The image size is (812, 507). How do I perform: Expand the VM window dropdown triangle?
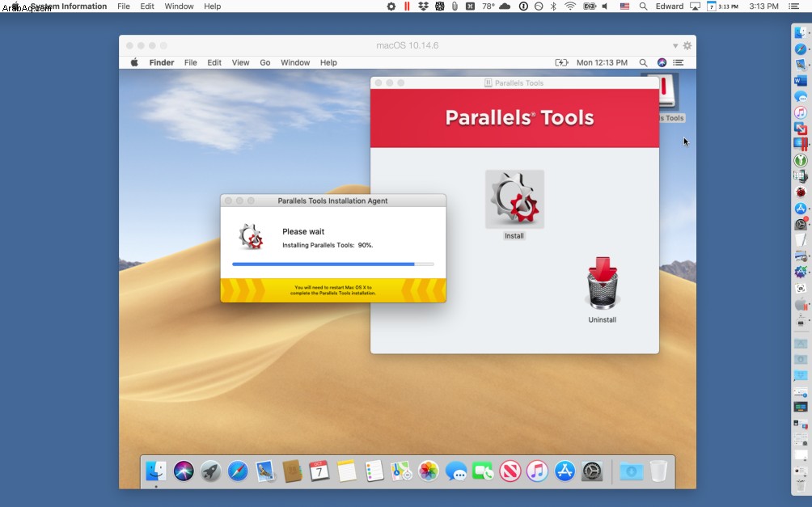[x=675, y=45]
